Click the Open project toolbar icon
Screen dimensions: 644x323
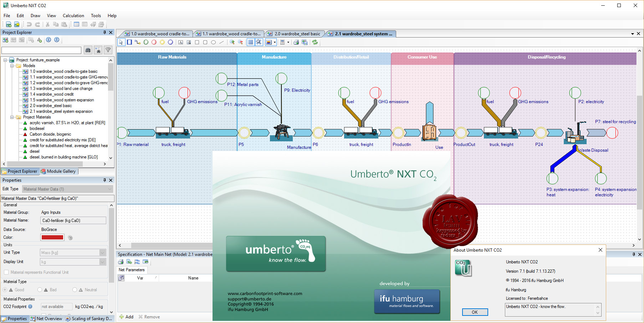(17, 24)
